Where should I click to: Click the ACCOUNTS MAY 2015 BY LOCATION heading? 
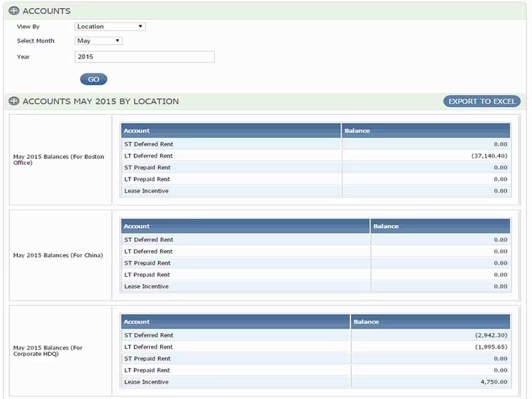(100, 101)
